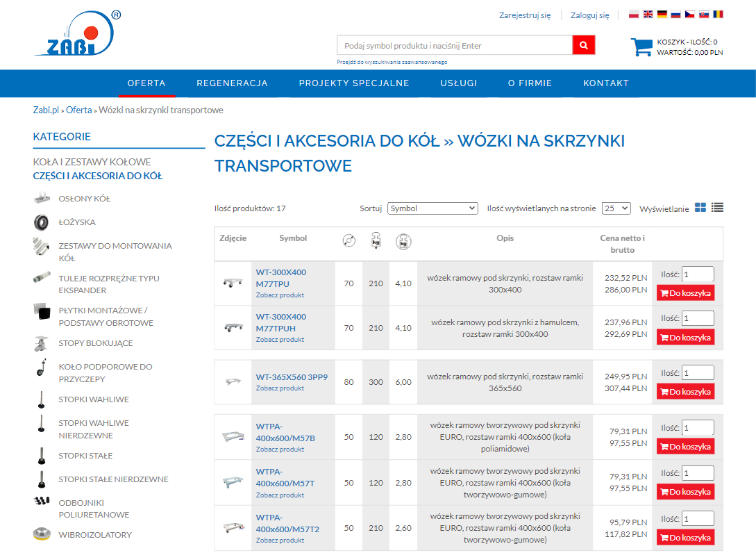Open the STOPKI STAŁE category
The width and height of the screenshot is (756, 553).
[x=85, y=456]
